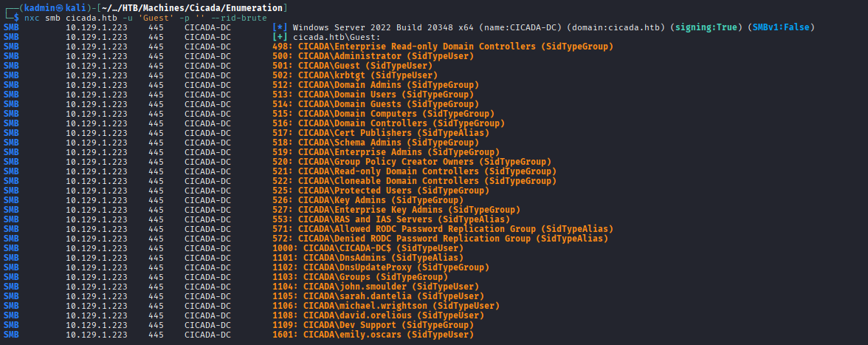The image size is (868, 345).
Task: Click the 517: CICADA\Cert Publishers entry
Action: tap(386, 133)
